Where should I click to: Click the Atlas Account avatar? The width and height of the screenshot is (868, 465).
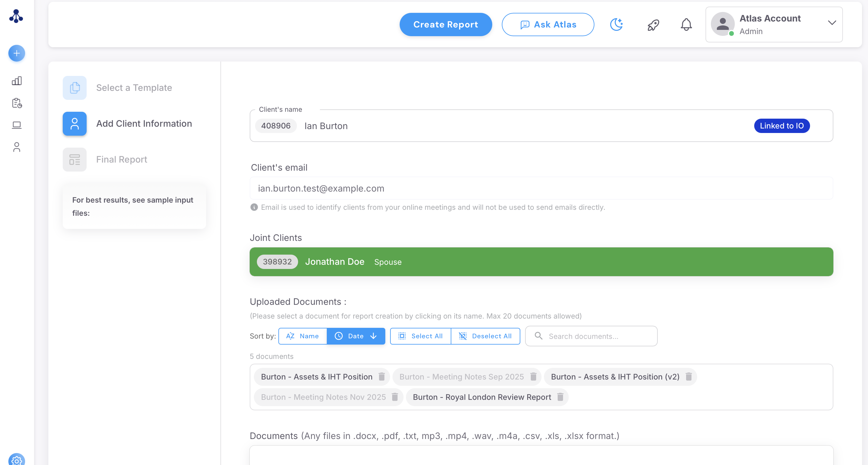pyautogui.click(x=723, y=24)
